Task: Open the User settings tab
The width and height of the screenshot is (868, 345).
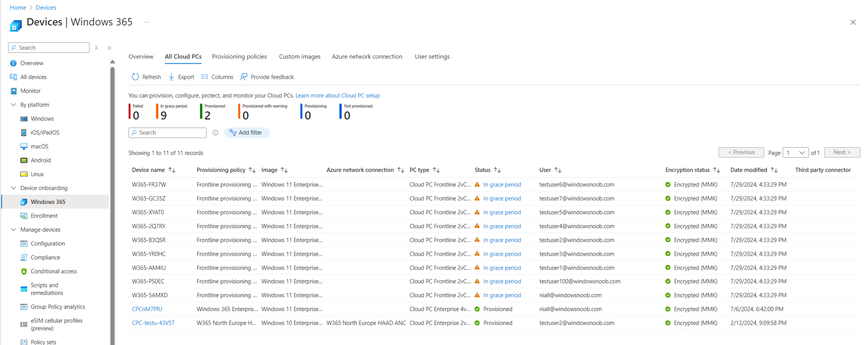Action: (x=432, y=56)
